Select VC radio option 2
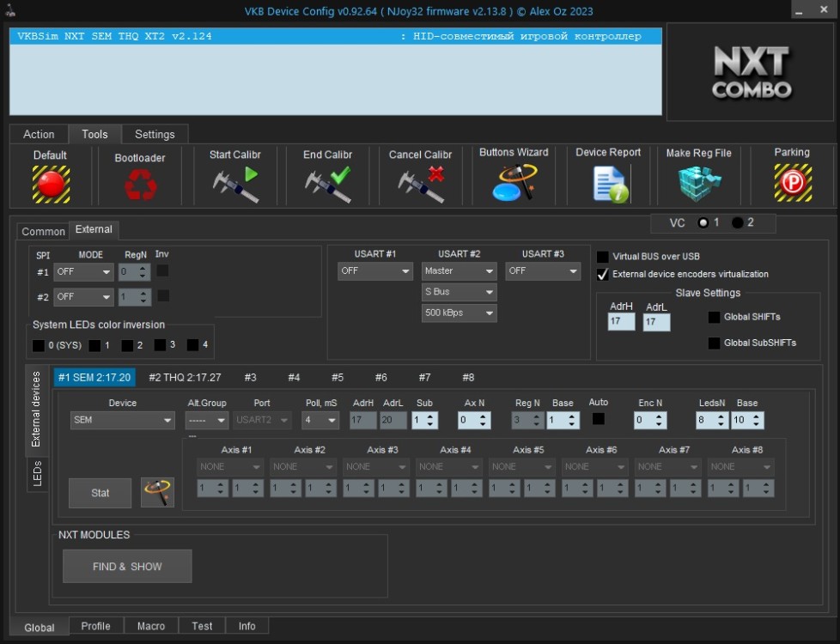Screen dimensions: 840x644 click(737, 222)
